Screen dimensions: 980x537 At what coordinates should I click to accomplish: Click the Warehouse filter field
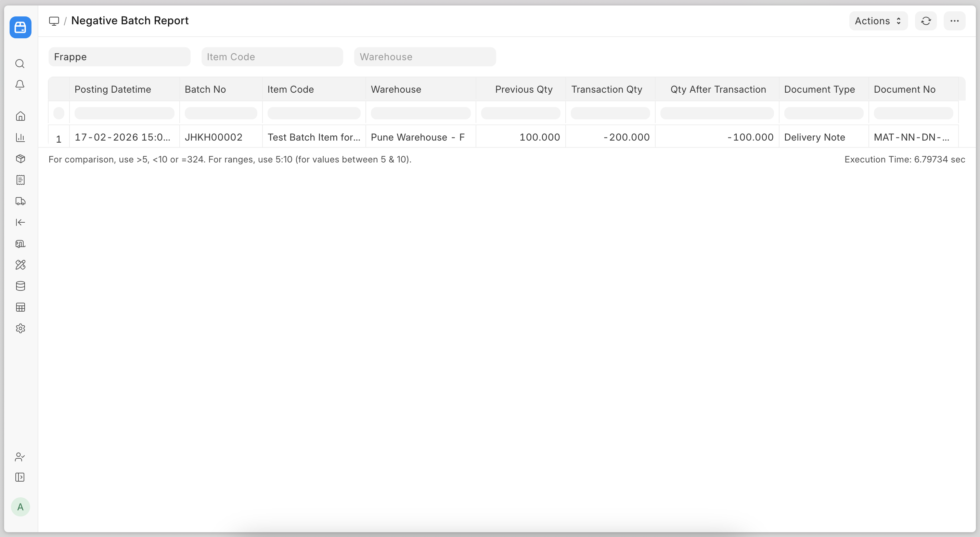pos(425,57)
